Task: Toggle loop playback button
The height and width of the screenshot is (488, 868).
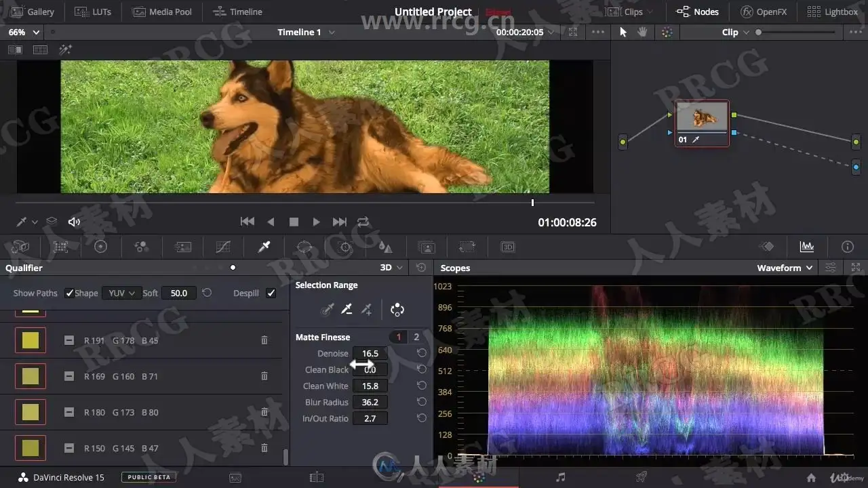Action: pos(363,222)
